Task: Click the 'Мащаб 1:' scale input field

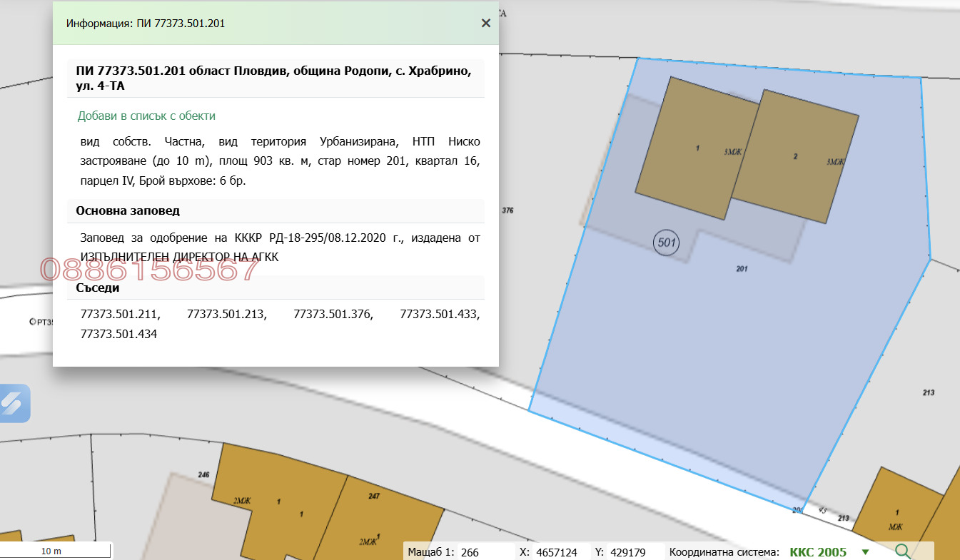Action: 485,552
